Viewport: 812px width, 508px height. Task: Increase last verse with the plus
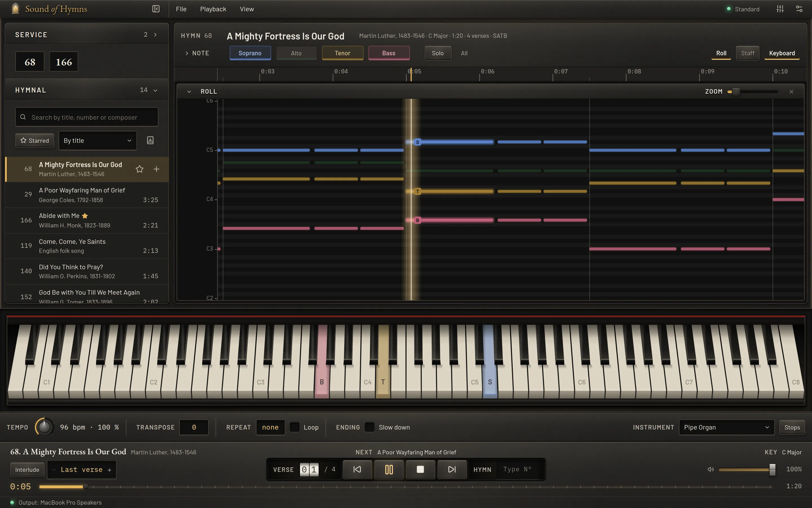tap(109, 470)
